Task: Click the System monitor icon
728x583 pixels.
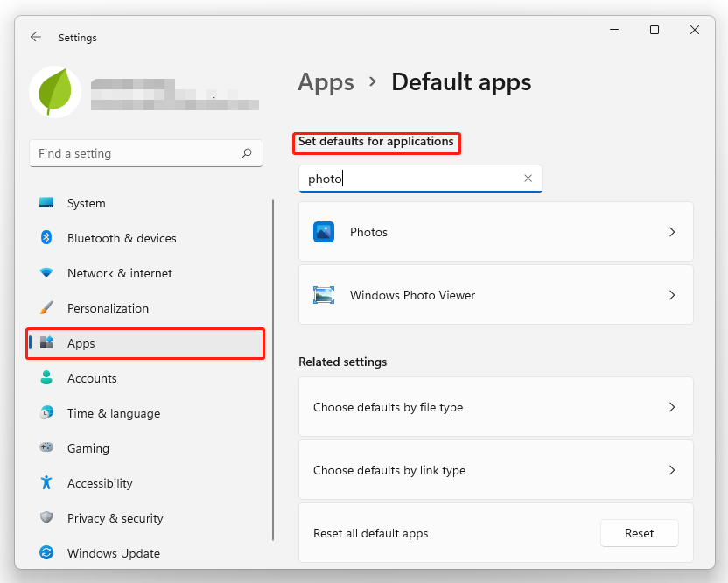Action: (46, 203)
